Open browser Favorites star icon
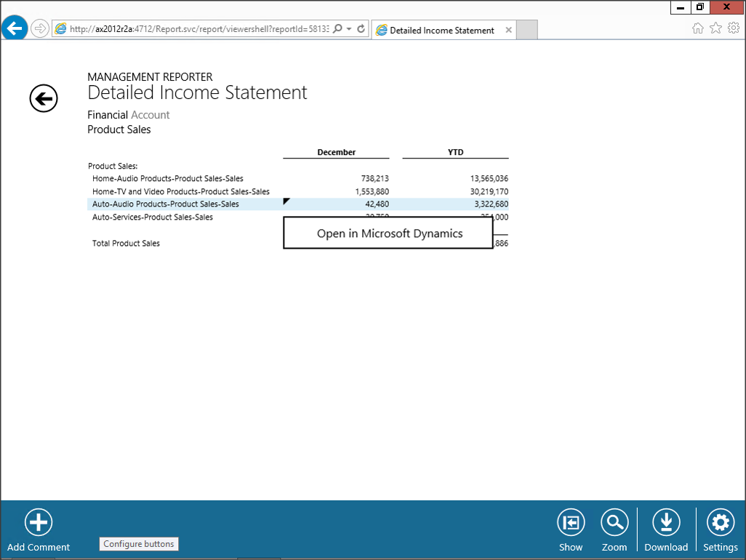Viewport: 746px width, 560px height. coord(715,28)
